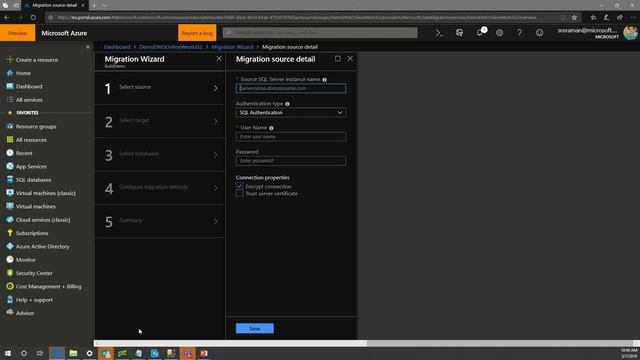Open All services in sidebar
This screenshot has height=360, width=640.
pyautogui.click(x=29, y=100)
